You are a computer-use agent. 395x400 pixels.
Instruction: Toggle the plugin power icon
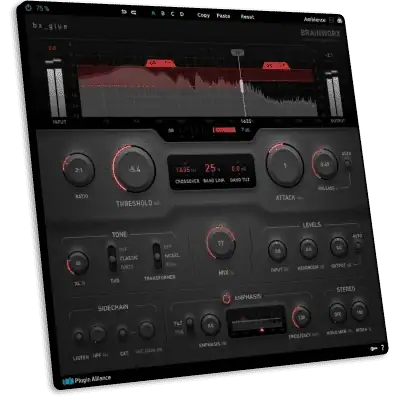click(x=29, y=7)
